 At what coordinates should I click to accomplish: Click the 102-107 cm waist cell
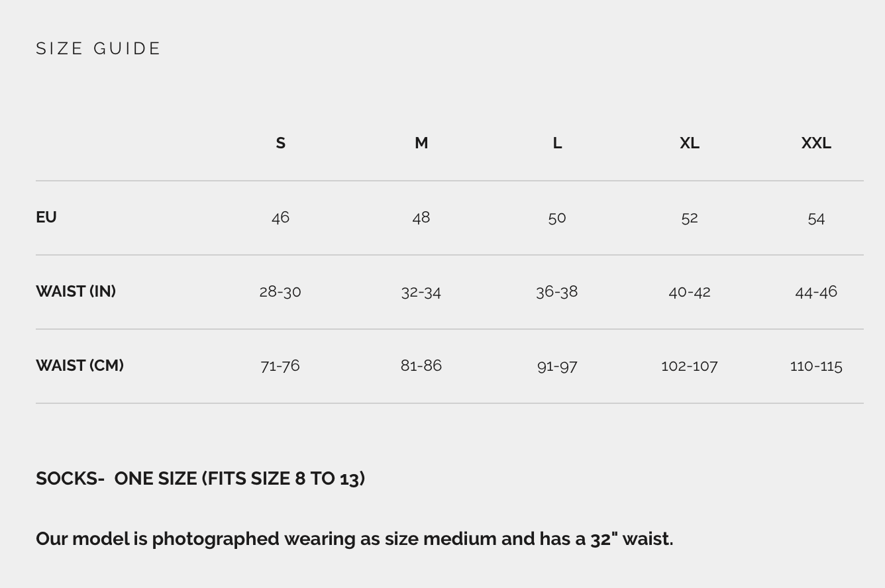(x=690, y=366)
